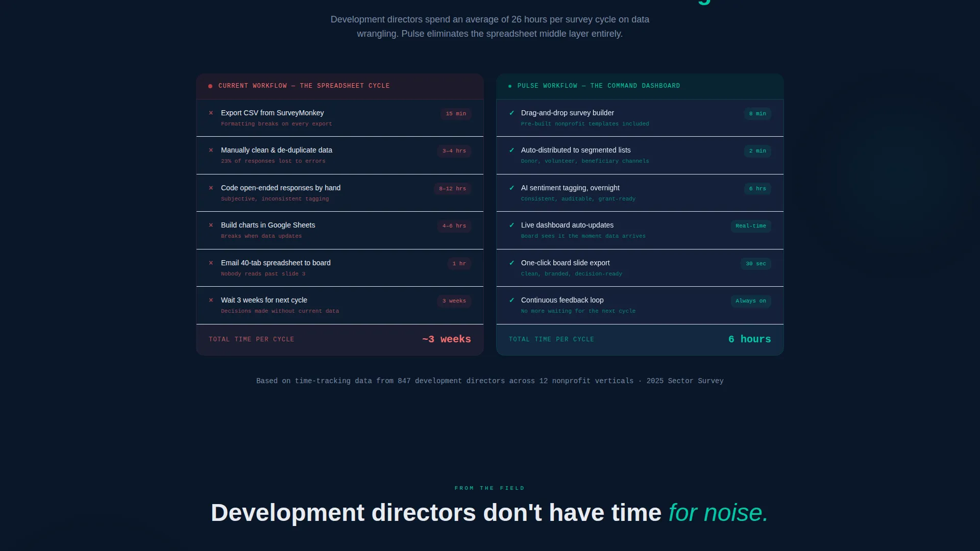Select Continuous feedback loop title
The width and height of the screenshot is (980, 551).
click(562, 300)
